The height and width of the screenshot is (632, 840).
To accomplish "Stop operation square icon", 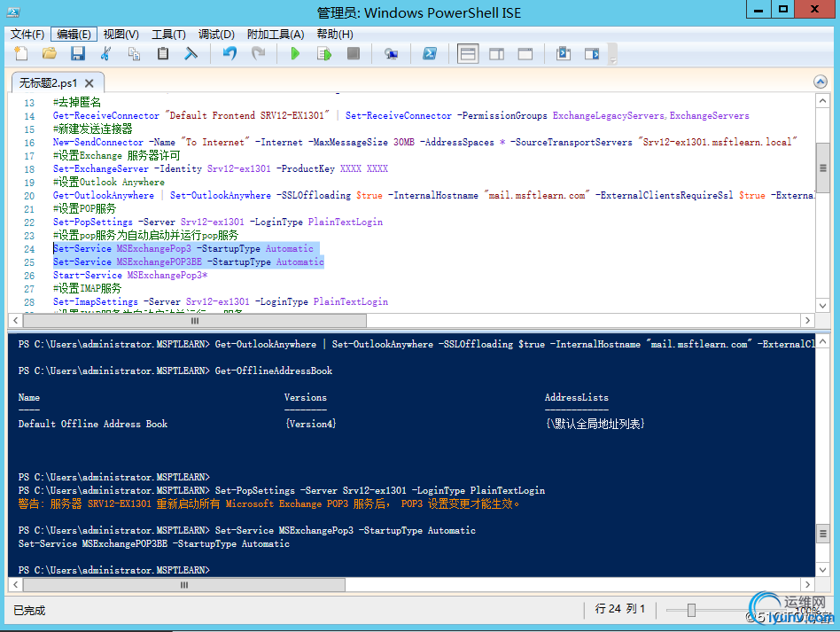I will (x=354, y=53).
